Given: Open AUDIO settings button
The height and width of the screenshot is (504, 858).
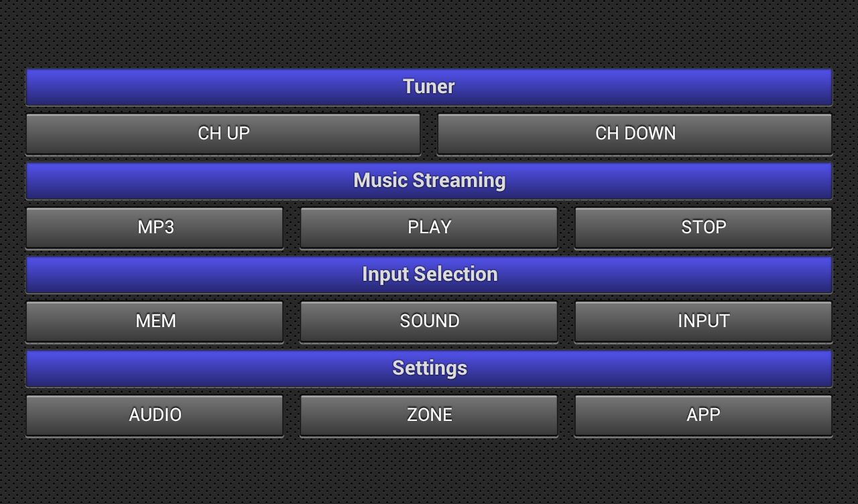Looking at the screenshot, I should pyautogui.click(x=155, y=415).
